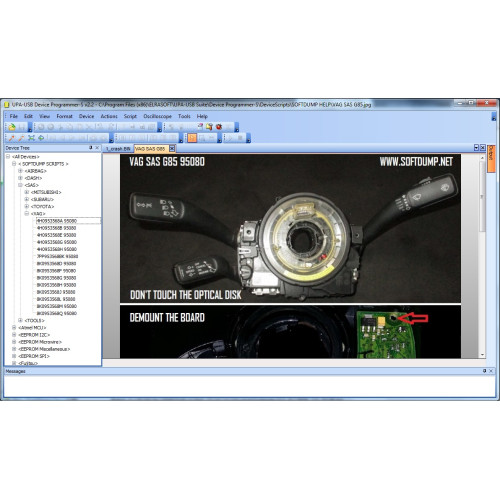
Task: Open toolbar options arrow after red bug toolbar
Action: [x=237, y=127]
